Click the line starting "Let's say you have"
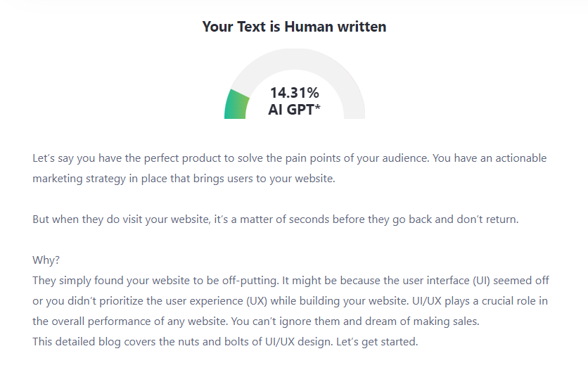This screenshot has height=370, width=588. tap(289, 158)
